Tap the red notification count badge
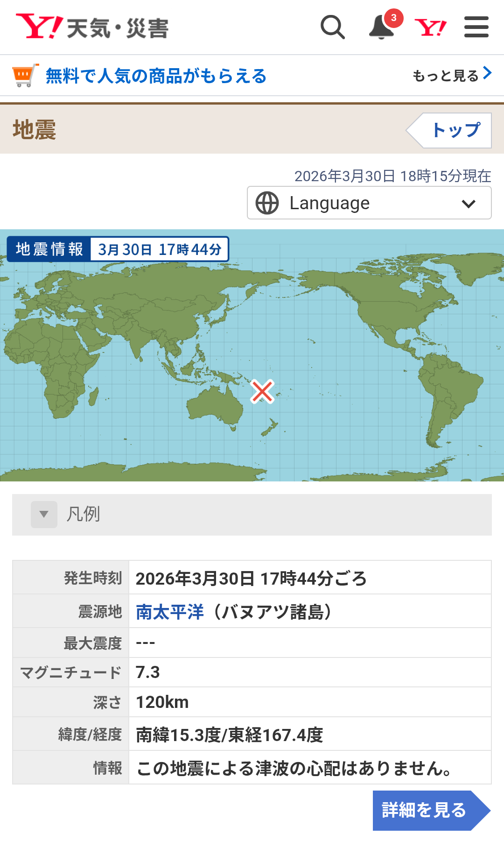The height and width of the screenshot is (855, 504). [x=394, y=18]
